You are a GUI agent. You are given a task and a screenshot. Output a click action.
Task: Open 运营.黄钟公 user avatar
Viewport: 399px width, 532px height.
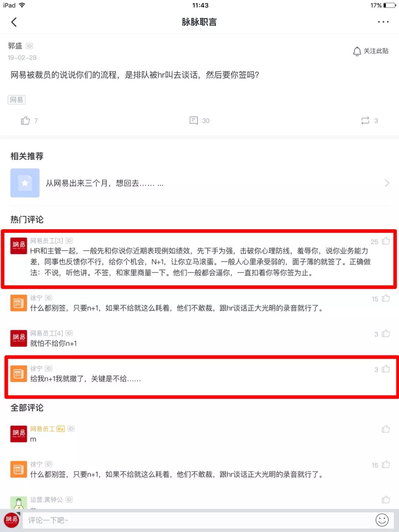pos(18,502)
